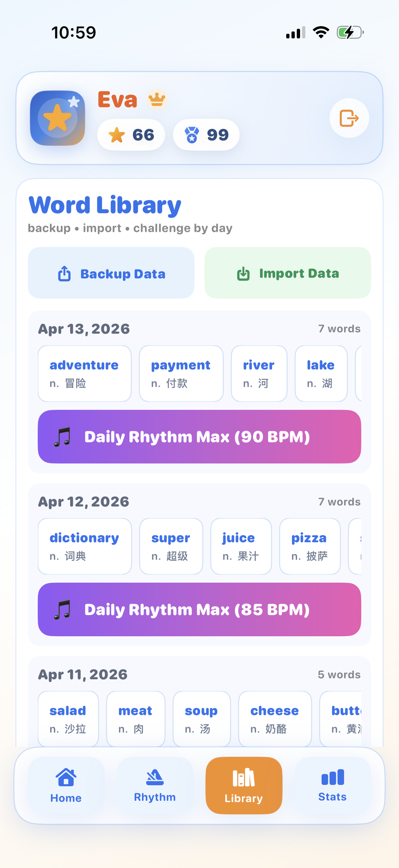Tap the 99 medal counter
The image size is (399, 868).
[206, 135]
